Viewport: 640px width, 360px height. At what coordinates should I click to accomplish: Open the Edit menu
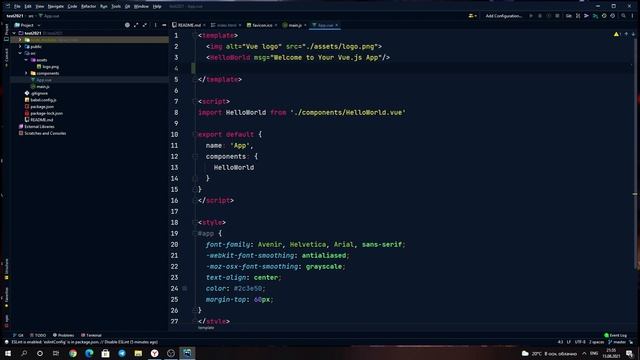pos(28,7)
